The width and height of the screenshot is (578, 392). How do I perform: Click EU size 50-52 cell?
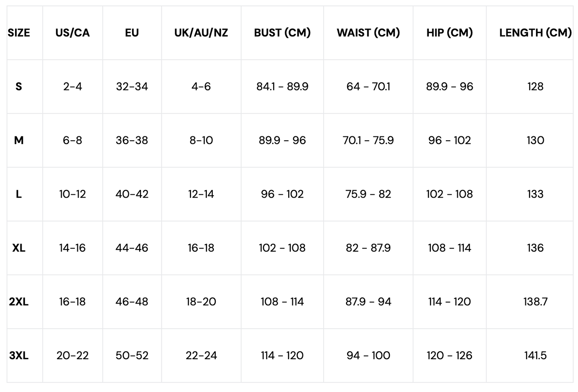pos(132,355)
